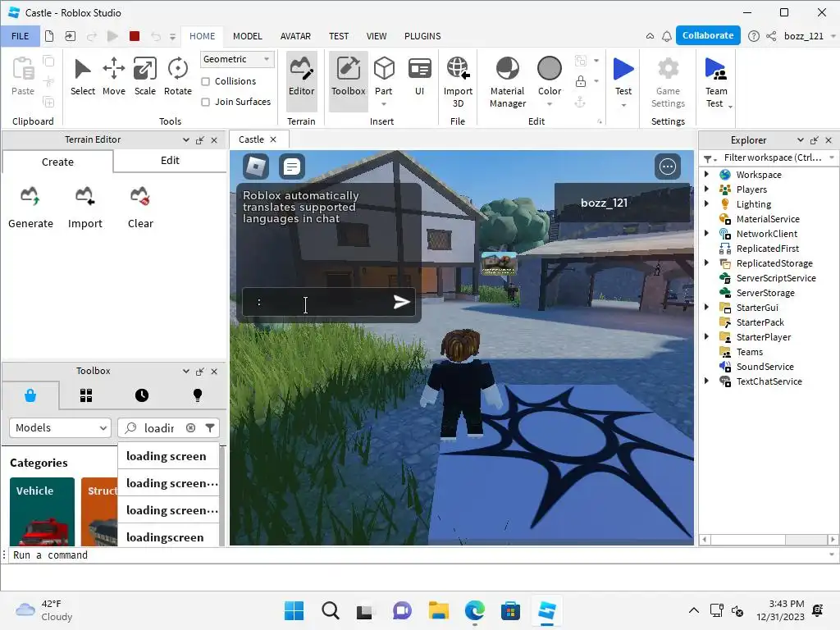Screen dimensions: 840x630
Task: Activate the Scale tool
Action: tap(144, 77)
